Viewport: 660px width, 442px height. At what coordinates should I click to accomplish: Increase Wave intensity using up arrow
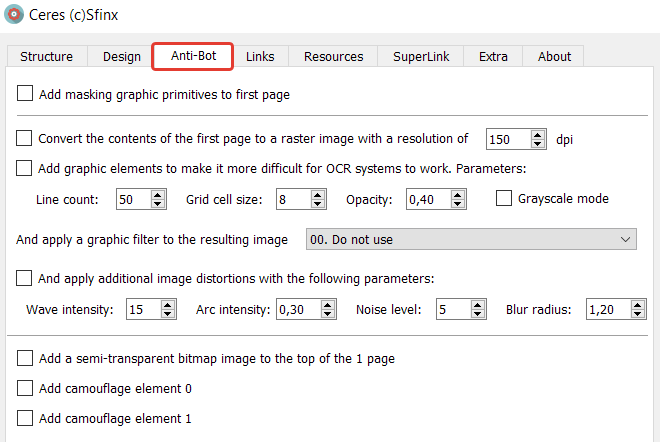point(167,304)
